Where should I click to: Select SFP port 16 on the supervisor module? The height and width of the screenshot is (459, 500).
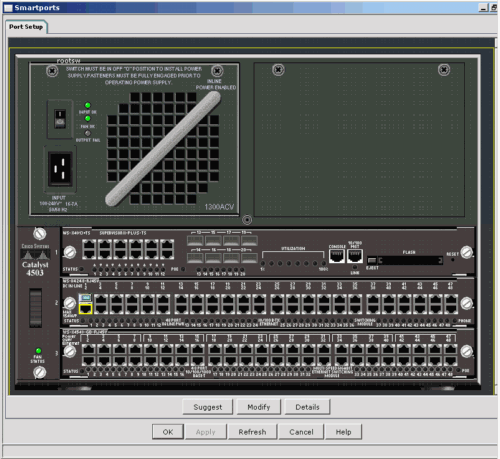[x=213, y=258]
